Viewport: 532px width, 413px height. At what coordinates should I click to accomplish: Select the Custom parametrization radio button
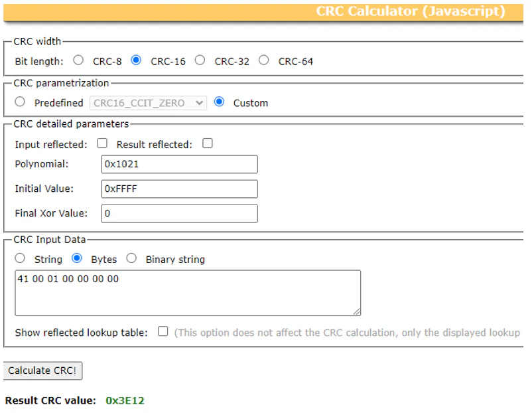(x=219, y=102)
